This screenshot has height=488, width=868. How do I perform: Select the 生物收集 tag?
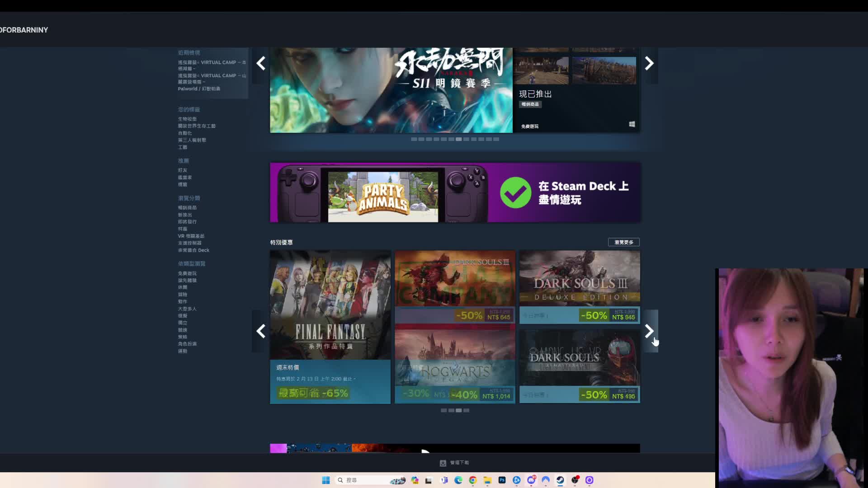[187, 119]
